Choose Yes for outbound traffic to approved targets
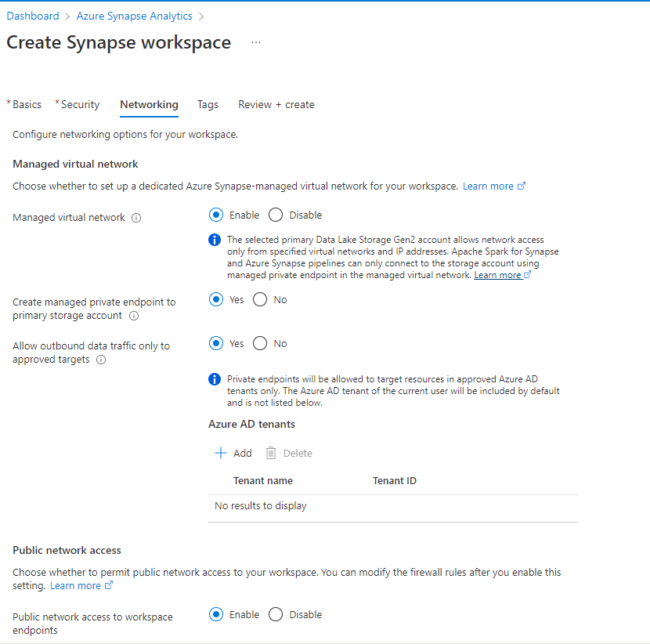Viewport: 650px width, 644px height. (x=216, y=343)
